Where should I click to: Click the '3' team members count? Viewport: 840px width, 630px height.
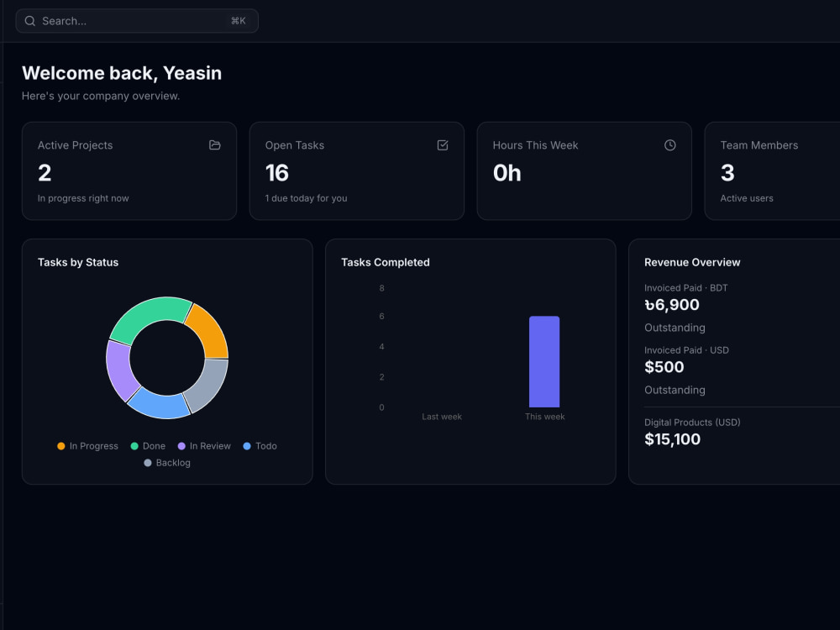tap(727, 173)
